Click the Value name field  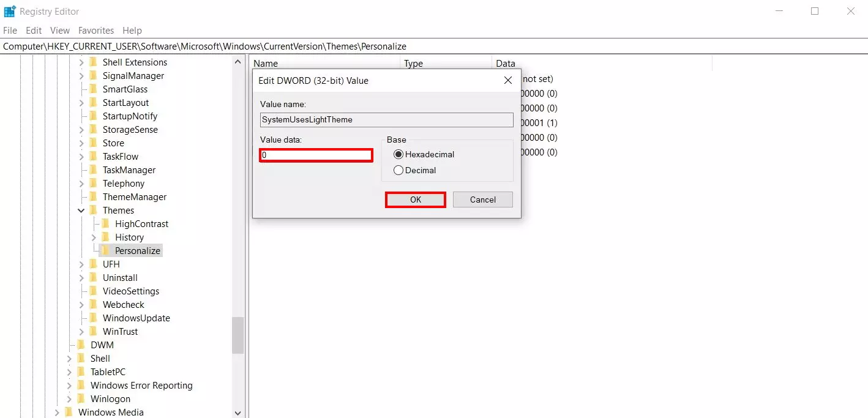387,119
